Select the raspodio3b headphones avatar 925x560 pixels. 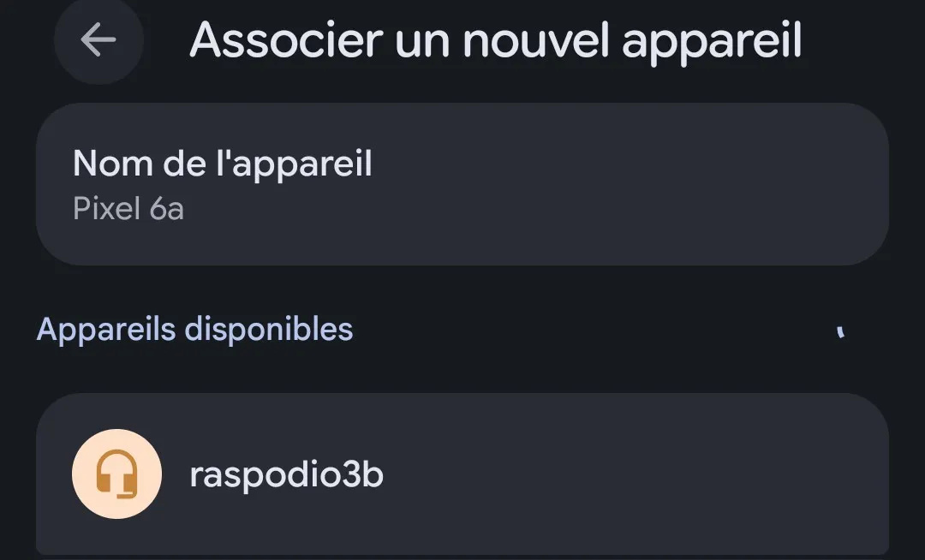point(116,474)
